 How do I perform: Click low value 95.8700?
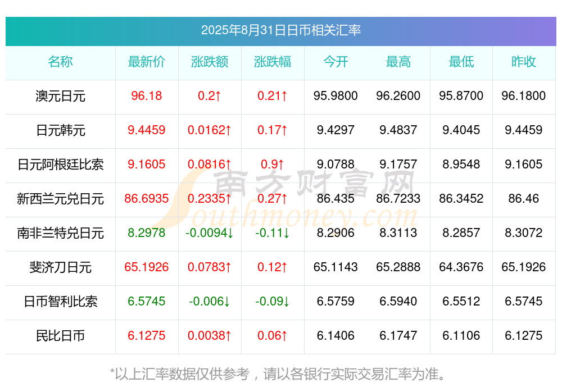[x=461, y=95]
